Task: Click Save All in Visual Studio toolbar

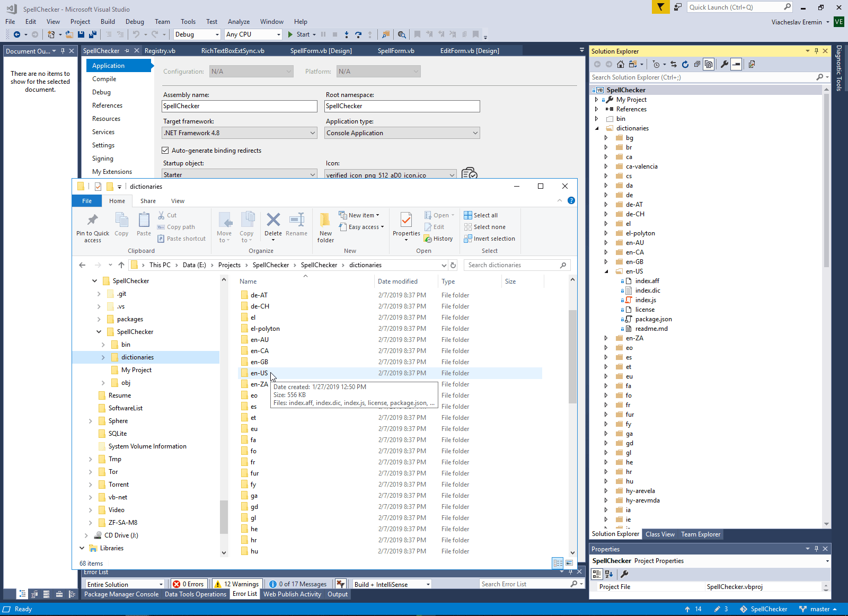Action: tap(92, 34)
